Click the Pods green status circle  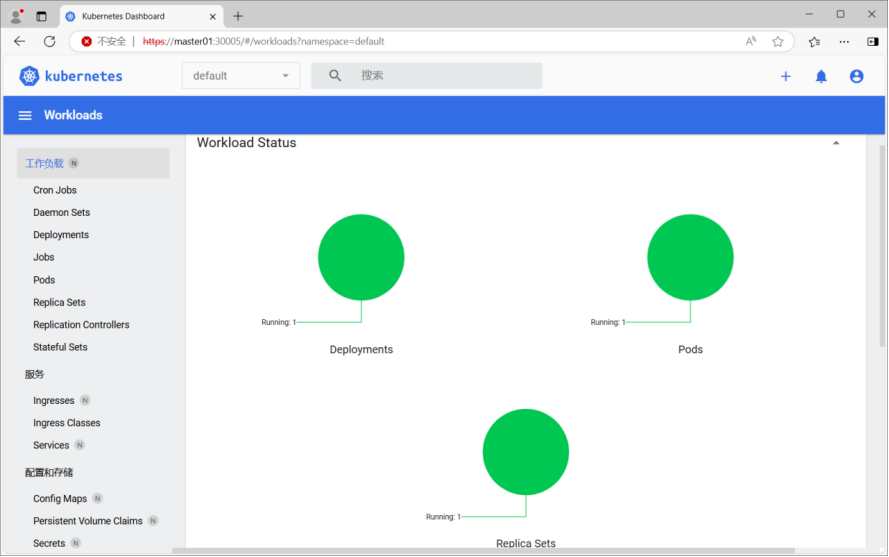pyautogui.click(x=690, y=258)
